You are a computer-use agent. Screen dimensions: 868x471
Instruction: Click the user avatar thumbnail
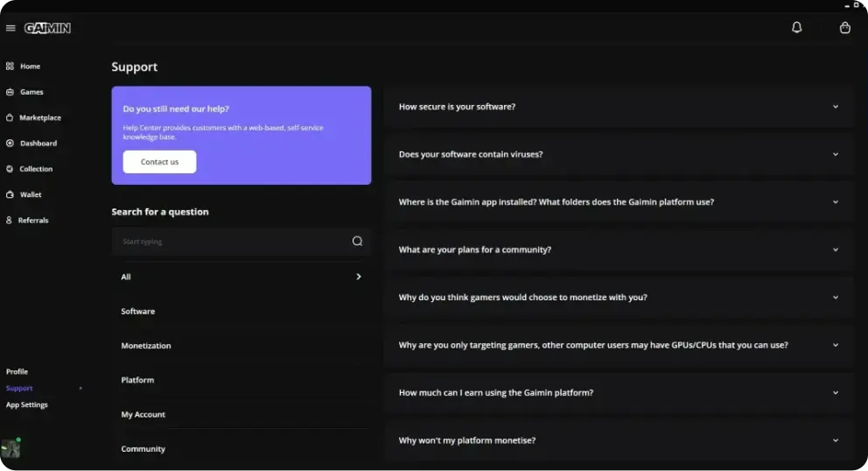(10, 448)
